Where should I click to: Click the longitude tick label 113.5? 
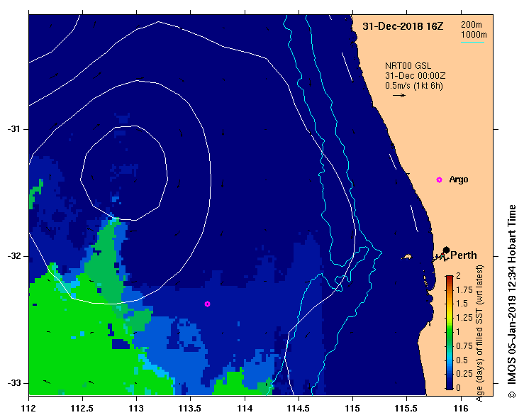190,409
